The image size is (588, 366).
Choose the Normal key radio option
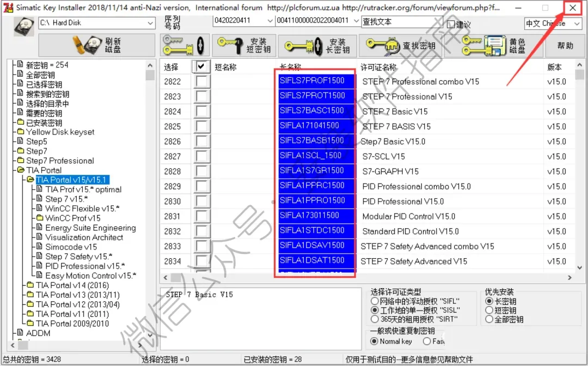coord(374,341)
